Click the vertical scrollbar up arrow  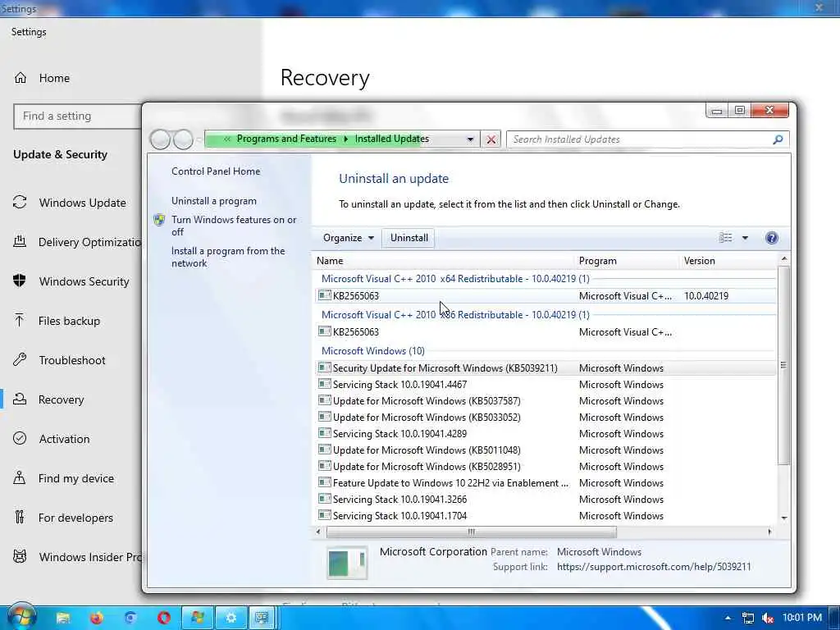(x=783, y=259)
